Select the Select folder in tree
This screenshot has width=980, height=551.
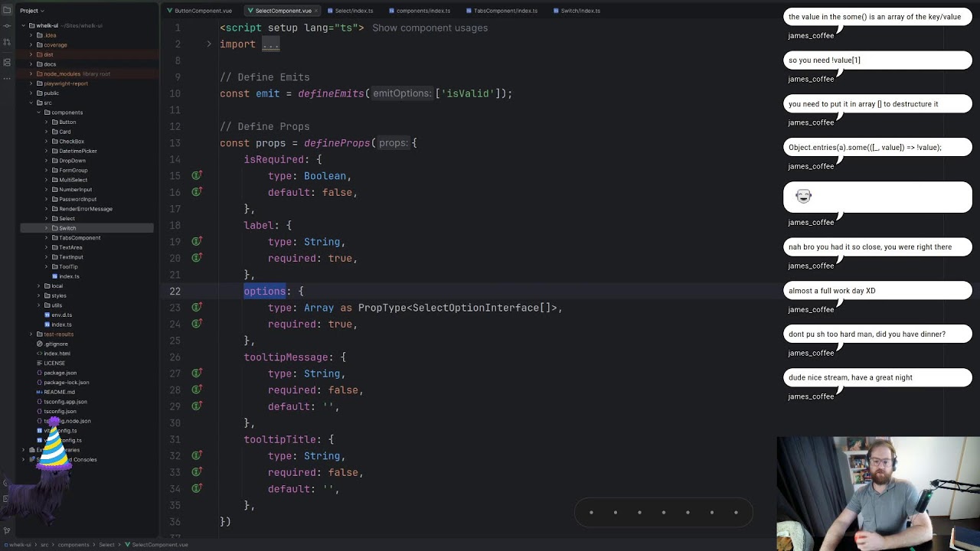pos(67,219)
